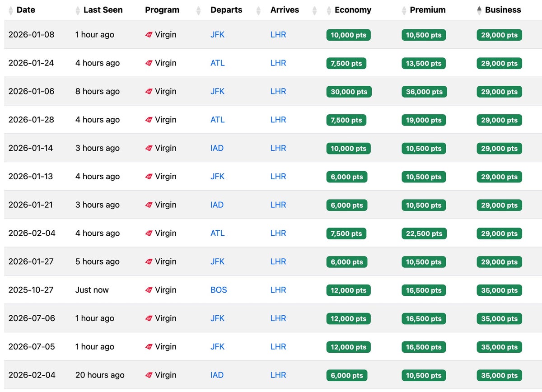
Task: Click sort arrows next to Arrives
Action: [314, 10]
